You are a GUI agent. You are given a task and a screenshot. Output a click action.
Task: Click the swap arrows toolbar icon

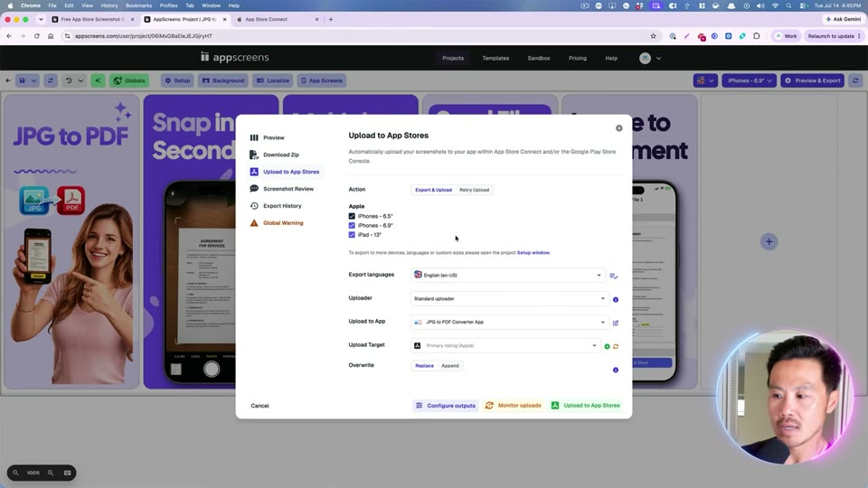(x=51, y=80)
